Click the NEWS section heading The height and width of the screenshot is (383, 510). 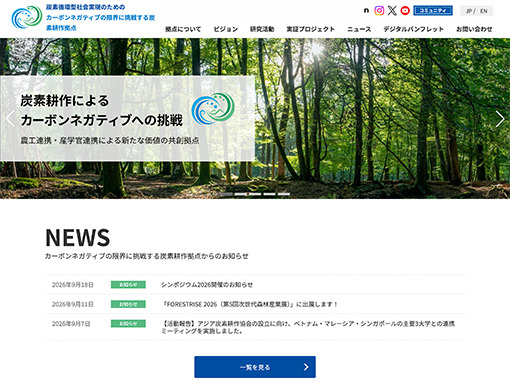pos(77,238)
